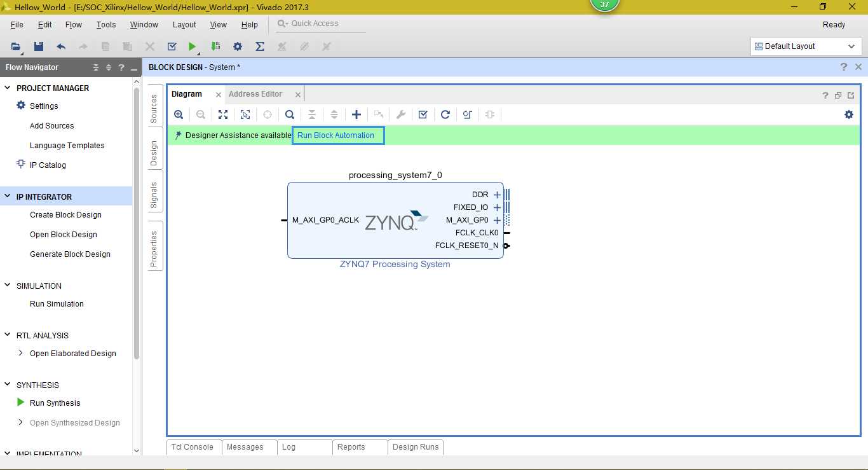This screenshot has width=868, height=470.
Task: Click Validate Design checkmark in diagram toolbar
Action: (x=423, y=114)
